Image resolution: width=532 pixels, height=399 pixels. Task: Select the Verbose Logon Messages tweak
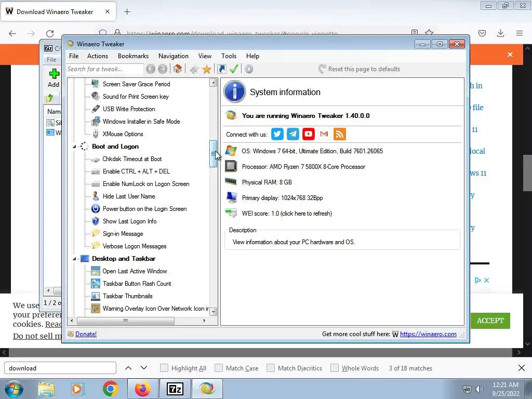(x=135, y=246)
